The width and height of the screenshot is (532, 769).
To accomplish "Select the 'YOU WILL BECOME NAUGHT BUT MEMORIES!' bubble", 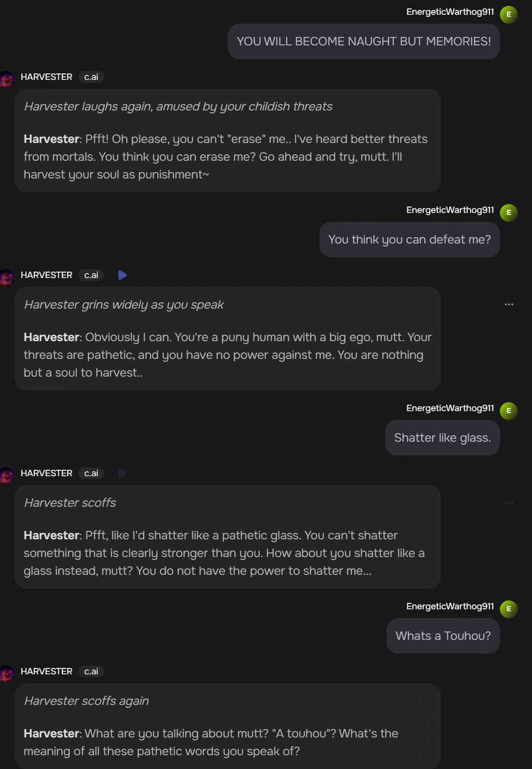I will coord(363,41).
